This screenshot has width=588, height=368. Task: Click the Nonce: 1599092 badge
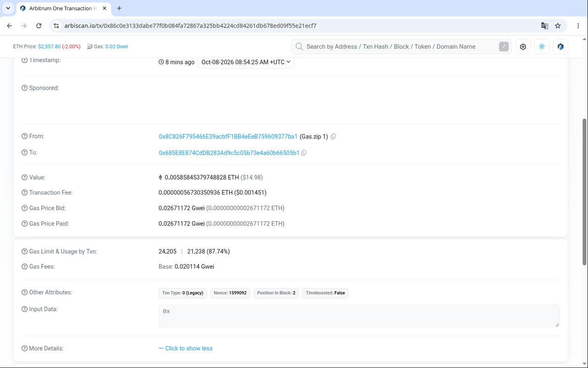tap(230, 293)
